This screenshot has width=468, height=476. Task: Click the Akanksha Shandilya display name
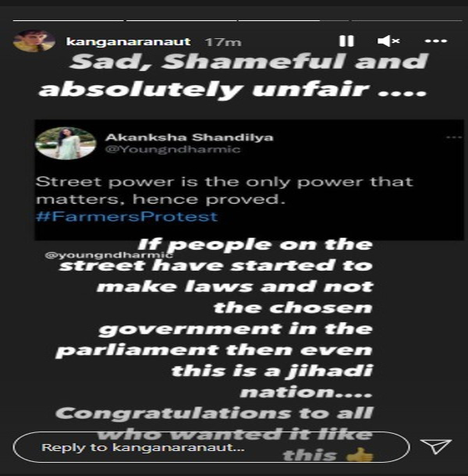[190, 137]
